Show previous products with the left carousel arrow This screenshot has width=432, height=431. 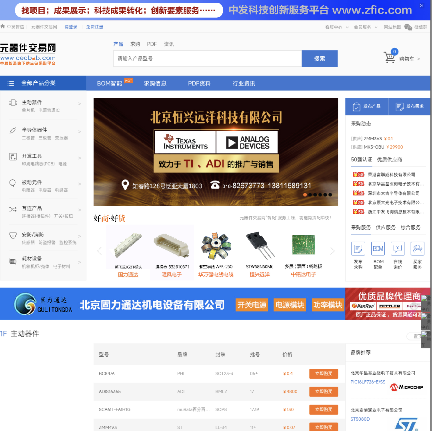tap(99, 251)
